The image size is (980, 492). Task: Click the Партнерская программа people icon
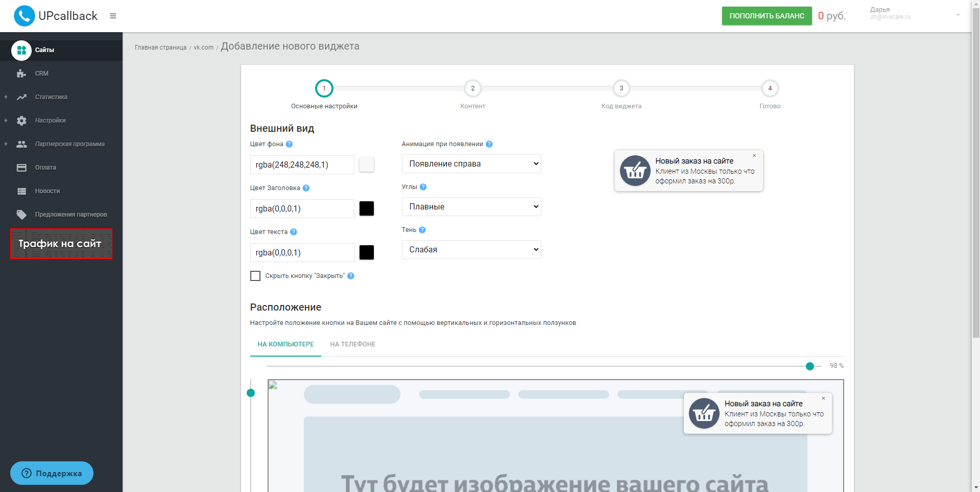(21, 144)
